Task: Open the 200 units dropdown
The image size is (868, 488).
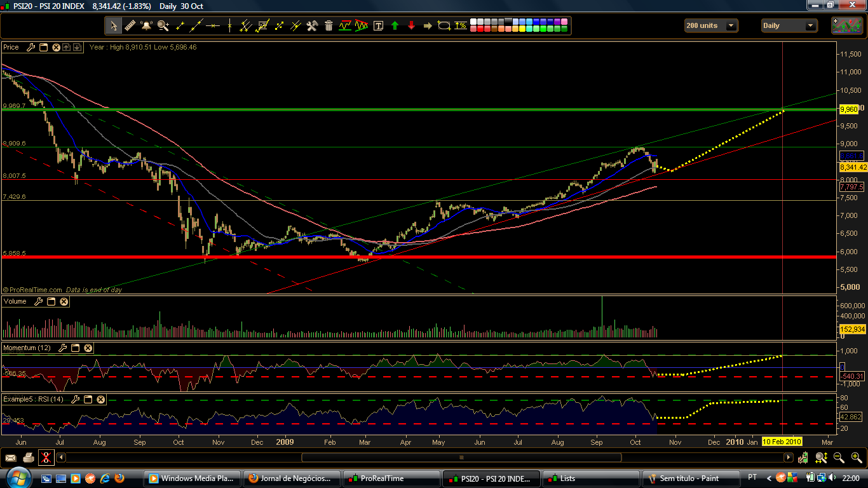Action: click(711, 25)
